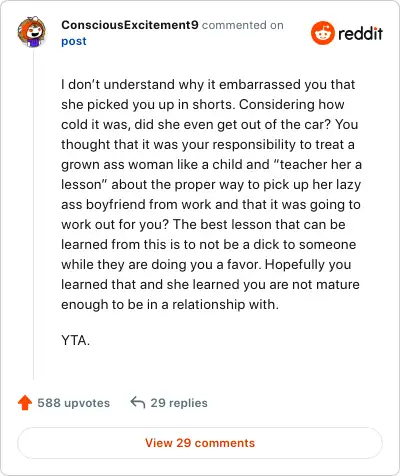The width and height of the screenshot is (400, 476).
Task: Open the "29 replies" label
Action: click(179, 403)
